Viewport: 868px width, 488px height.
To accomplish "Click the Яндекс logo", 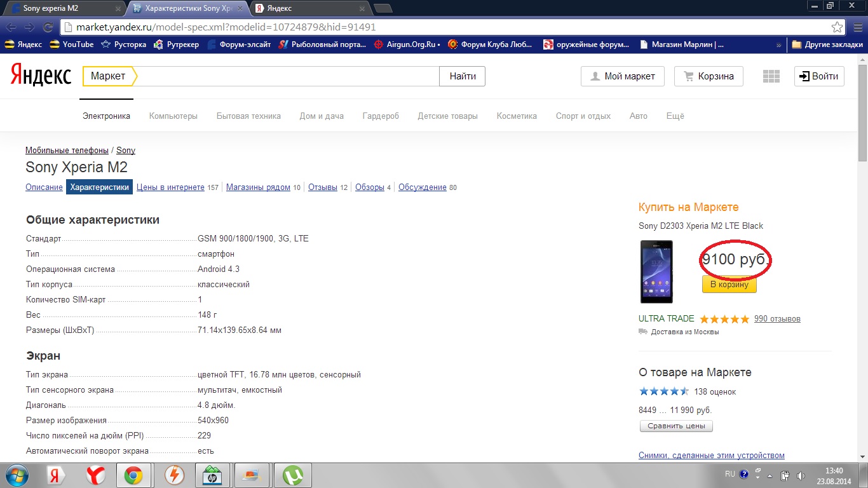I will 41,76.
